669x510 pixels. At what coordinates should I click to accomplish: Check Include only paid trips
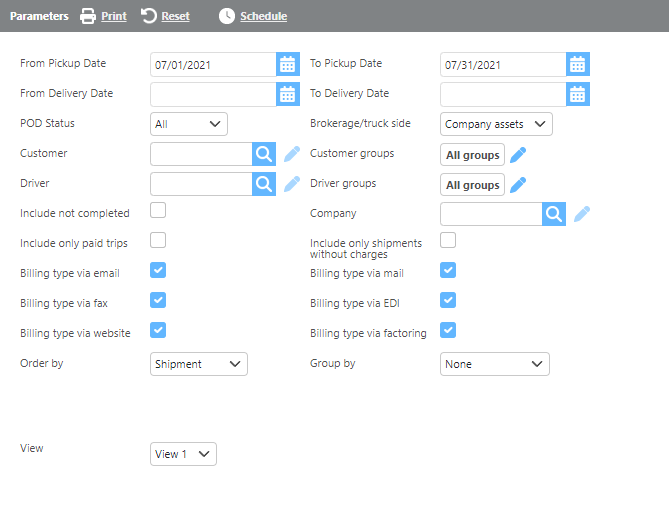pos(158,240)
